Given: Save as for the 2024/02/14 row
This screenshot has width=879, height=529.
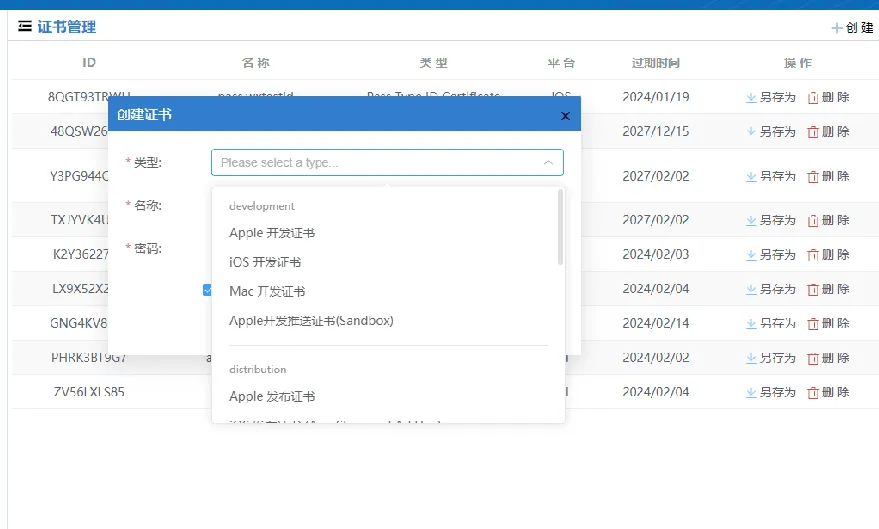Looking at the screenshot, I should [x=770, y=323].
